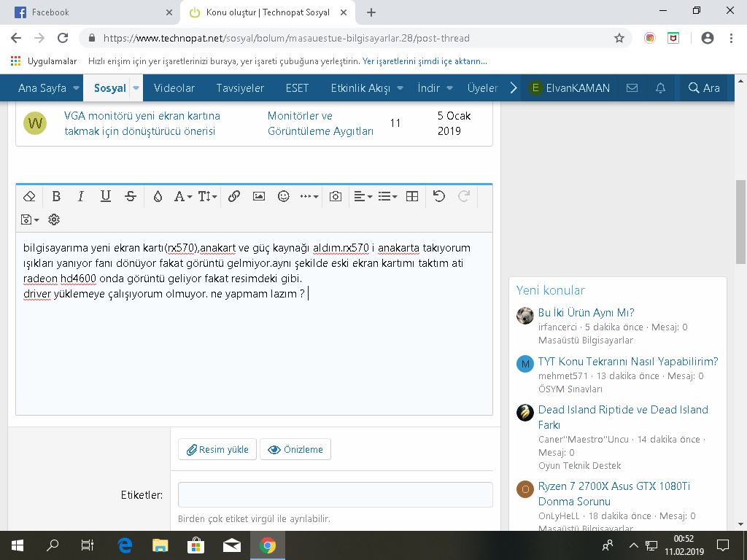Image resolution: width=747 pixels, height=560 pixels.
Task: Open the text alignment dropdown
Action: click(x=363, y=196)
